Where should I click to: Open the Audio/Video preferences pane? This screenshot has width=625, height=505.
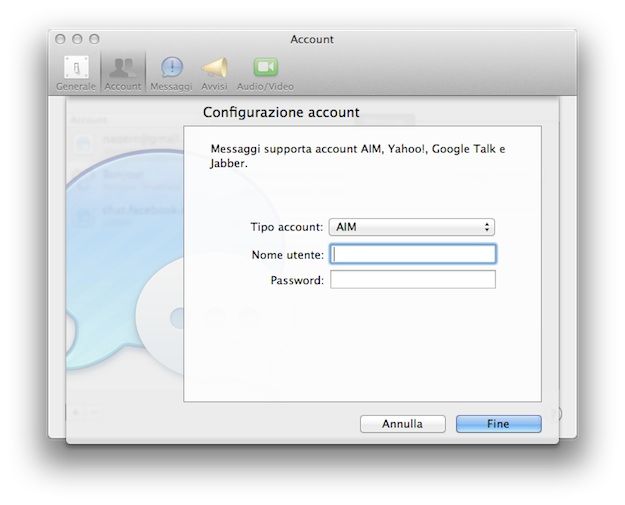[265, 73]
